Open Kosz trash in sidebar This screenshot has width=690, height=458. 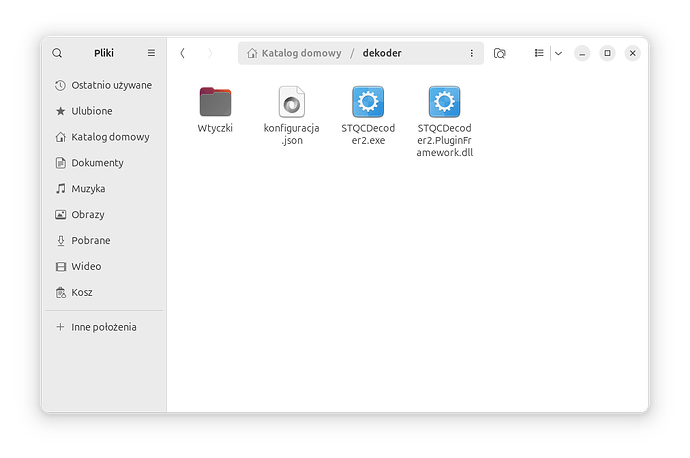pos(83,293)
